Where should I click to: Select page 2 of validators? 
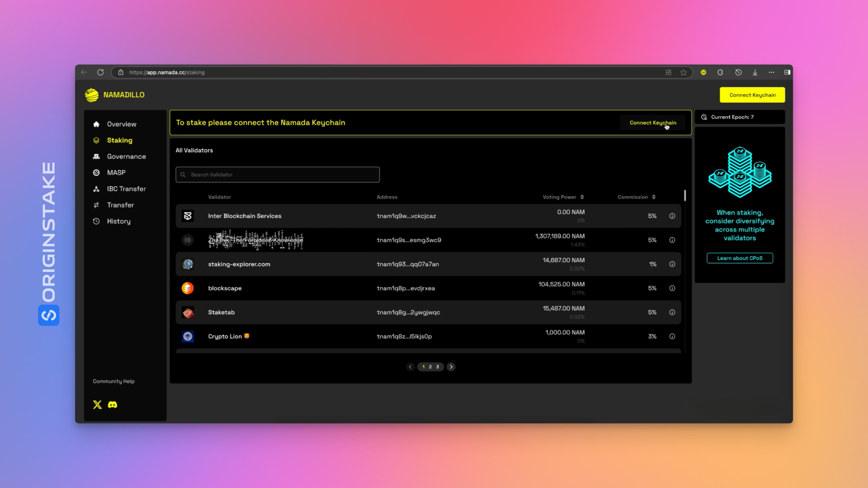coord(430,367)
